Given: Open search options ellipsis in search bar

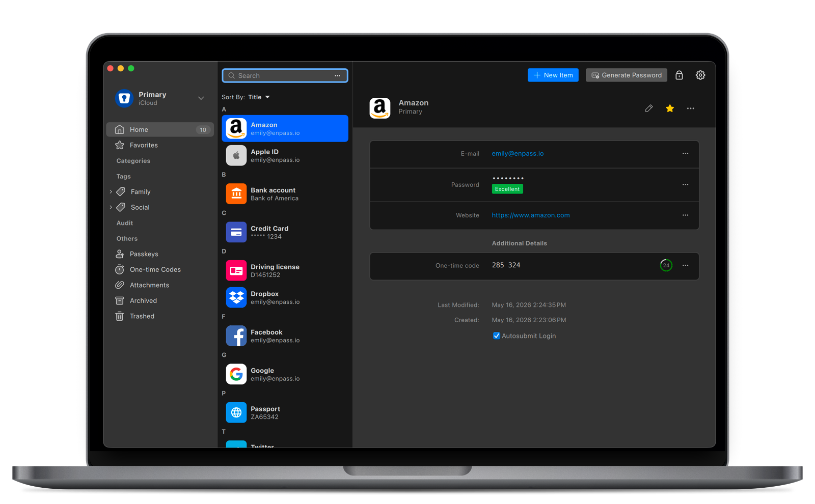Looking at the screenshot, I should [337, 75].
